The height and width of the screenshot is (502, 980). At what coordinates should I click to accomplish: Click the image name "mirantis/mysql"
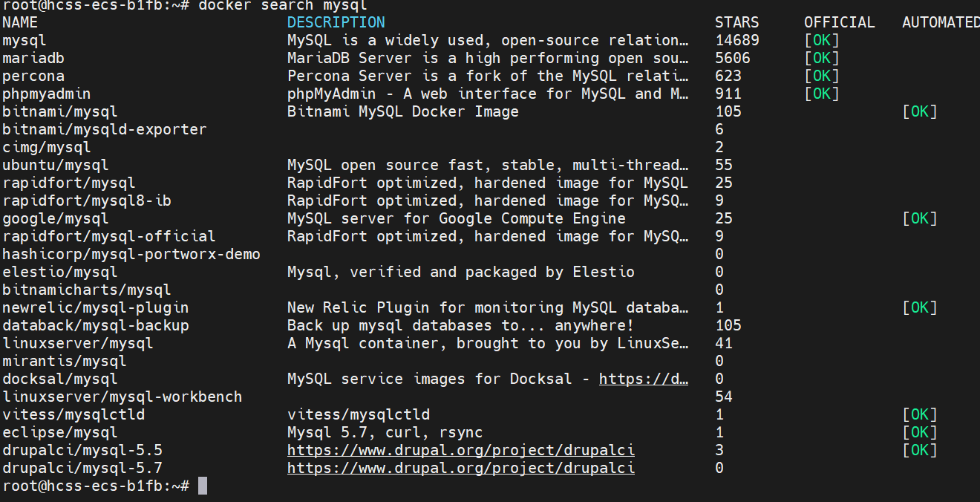point(65,362)
